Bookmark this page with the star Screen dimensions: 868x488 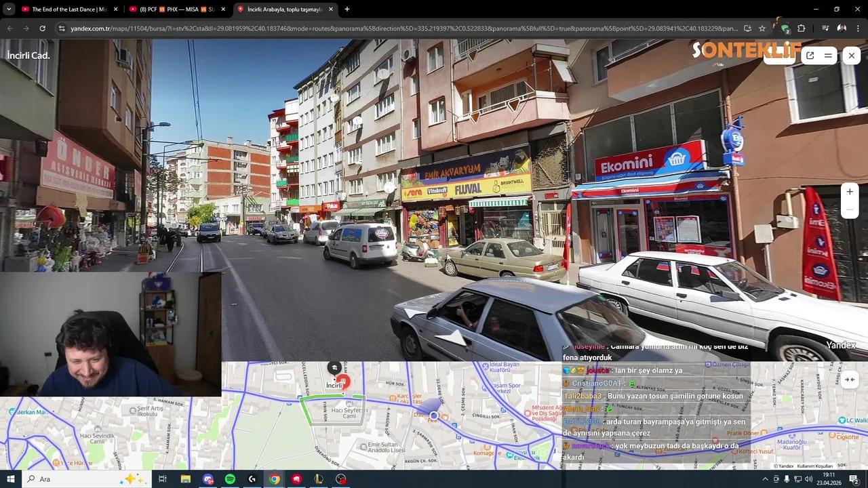762,28
